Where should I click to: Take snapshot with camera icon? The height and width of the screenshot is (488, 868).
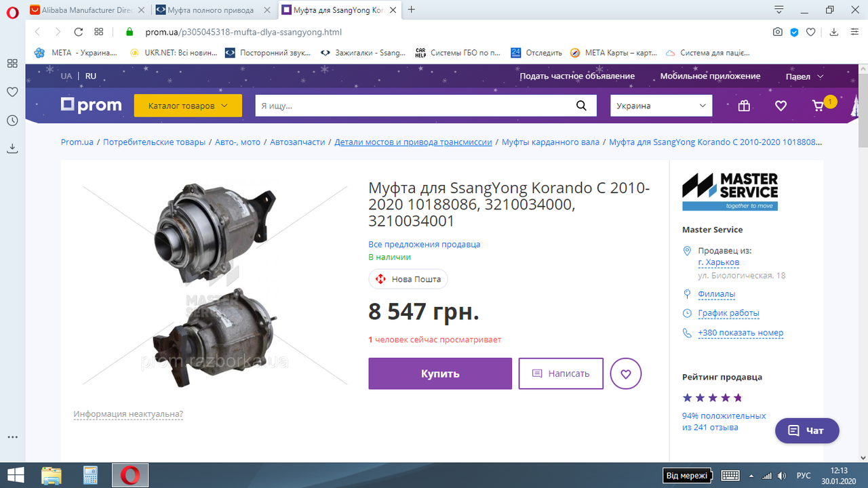[x=778, y=32]
